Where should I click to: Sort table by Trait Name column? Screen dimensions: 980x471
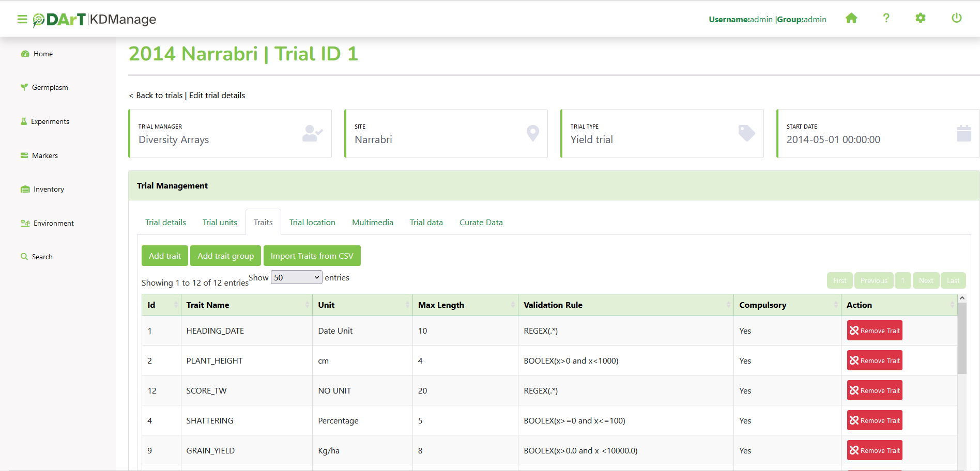tap(246, 305)
